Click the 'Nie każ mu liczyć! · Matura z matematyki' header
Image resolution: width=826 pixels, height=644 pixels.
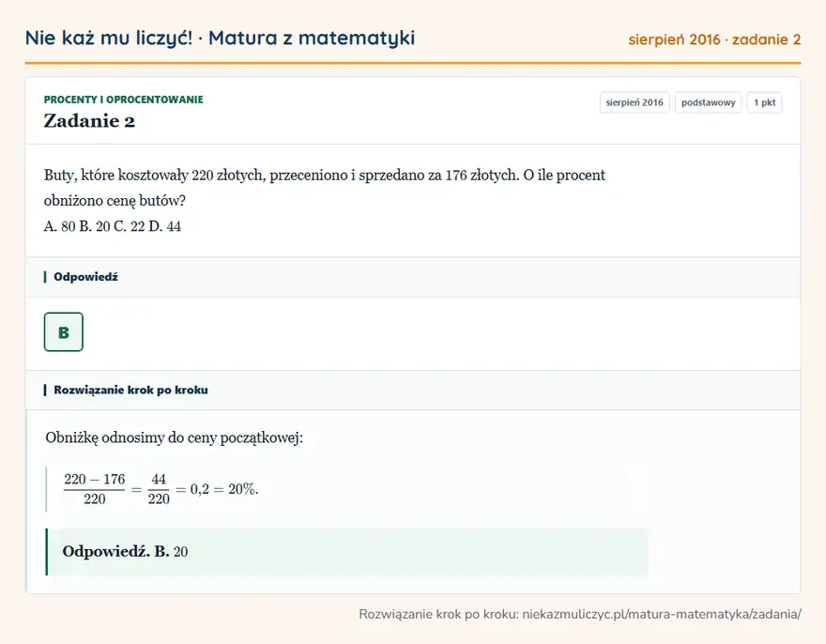220,38
